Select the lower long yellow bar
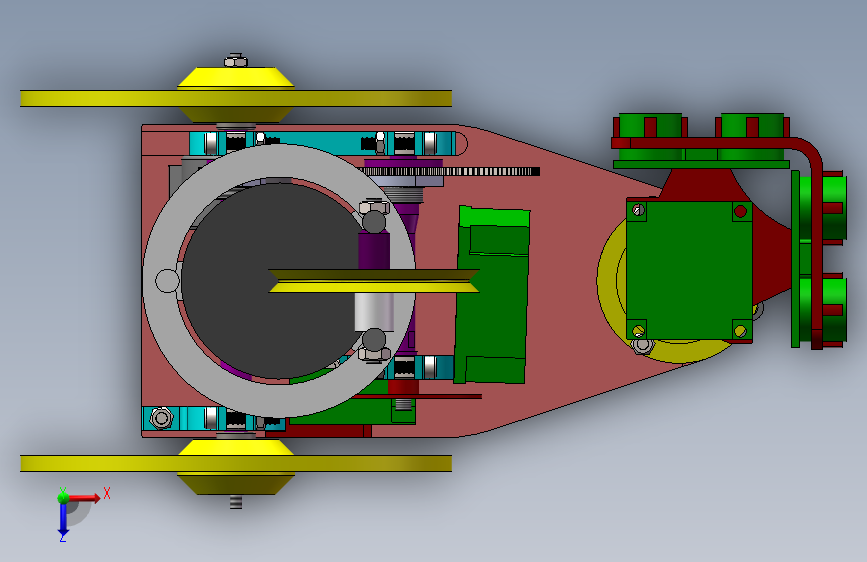This screenshot has width=867, height=562. (236, 464)
